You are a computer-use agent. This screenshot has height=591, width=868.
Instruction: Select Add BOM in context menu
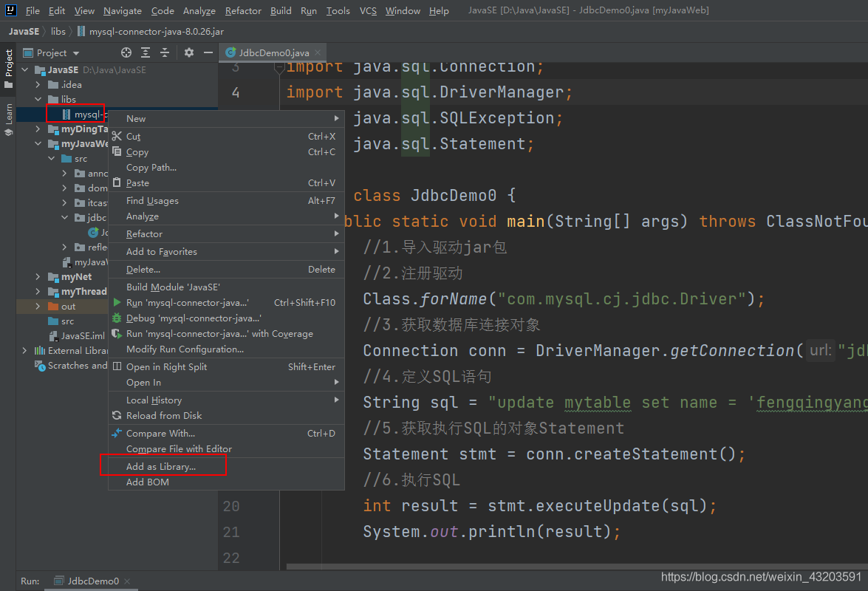226,482
